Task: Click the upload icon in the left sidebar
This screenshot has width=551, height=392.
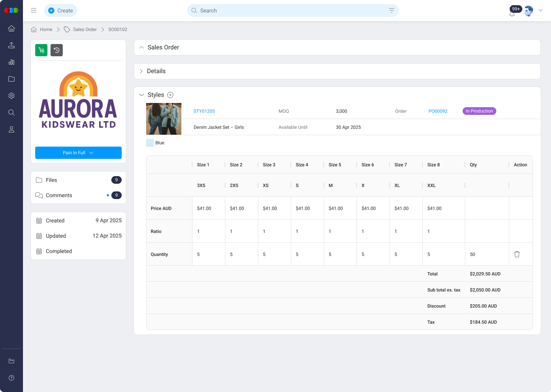Action: click(x=11, y=45)
